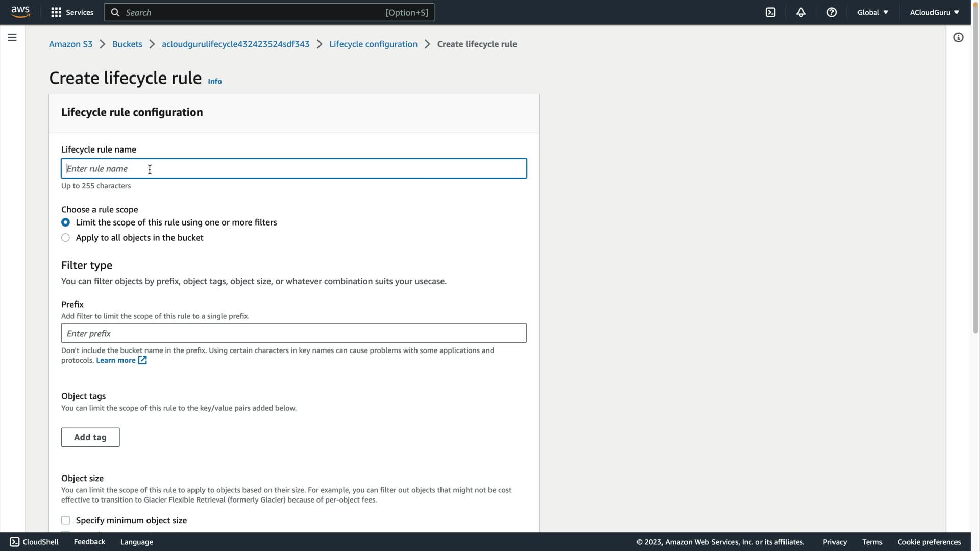Open the info panel icon at right
The height and width of the screenshot is (551, 980).
pyautogui.click(x=958, y=37)
